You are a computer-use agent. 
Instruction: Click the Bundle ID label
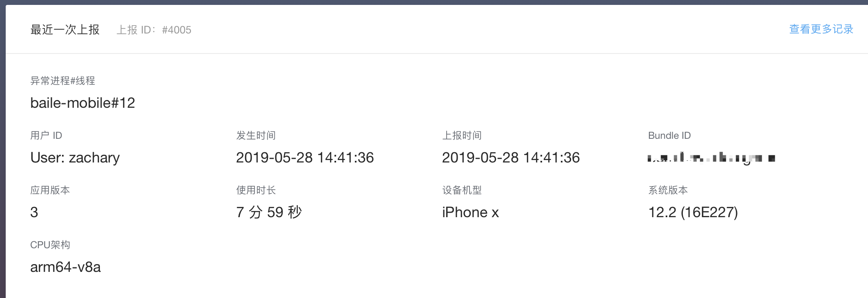(669, 136)
